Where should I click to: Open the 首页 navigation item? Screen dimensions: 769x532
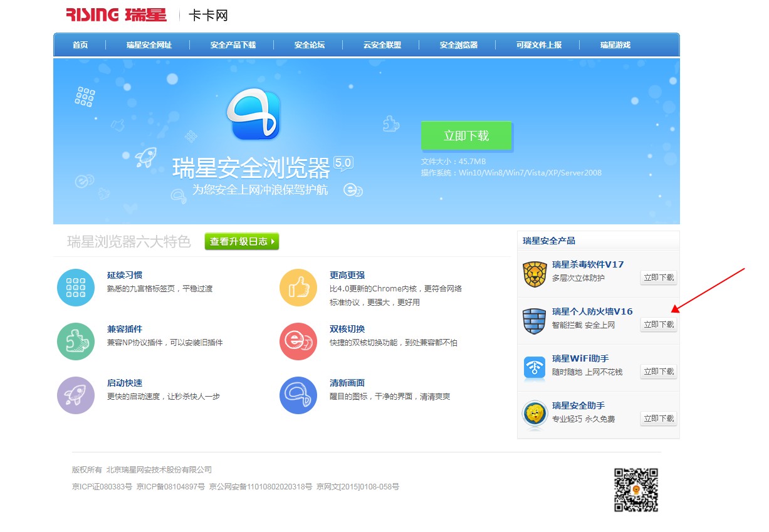pos(80,45)
